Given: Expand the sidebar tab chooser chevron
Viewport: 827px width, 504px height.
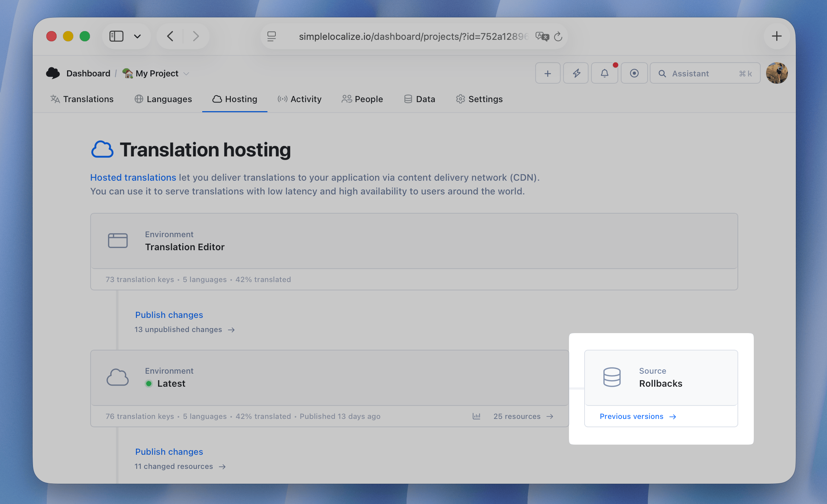Looking at the screenshot, I should click(x=137, y=36).
